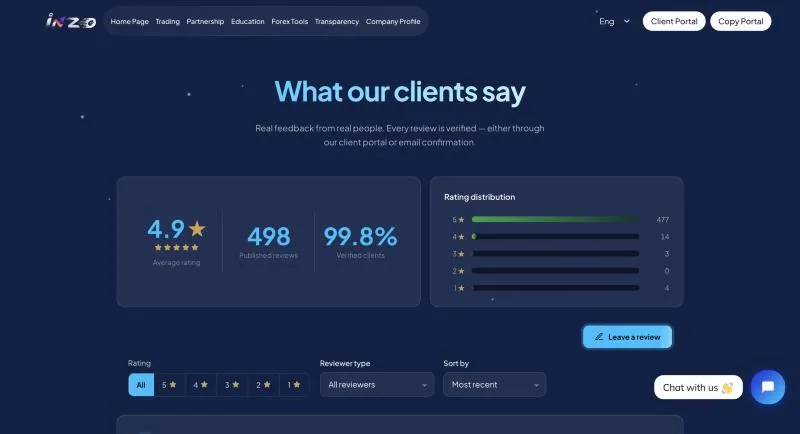Image resolution: width=800 pixels, height=434 pixels.
Task: Click the 498 published reviews figure
Action: 269,236
